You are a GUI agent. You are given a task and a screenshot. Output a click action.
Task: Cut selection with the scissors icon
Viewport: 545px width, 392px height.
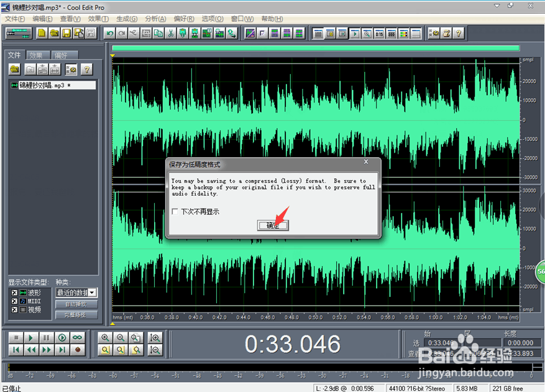(x=170, y=34)
